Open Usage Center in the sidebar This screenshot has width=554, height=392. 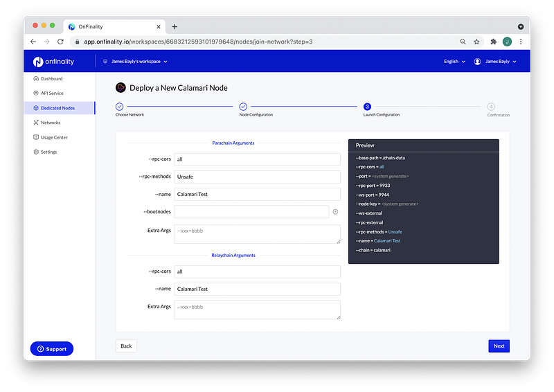pos(50,138)
